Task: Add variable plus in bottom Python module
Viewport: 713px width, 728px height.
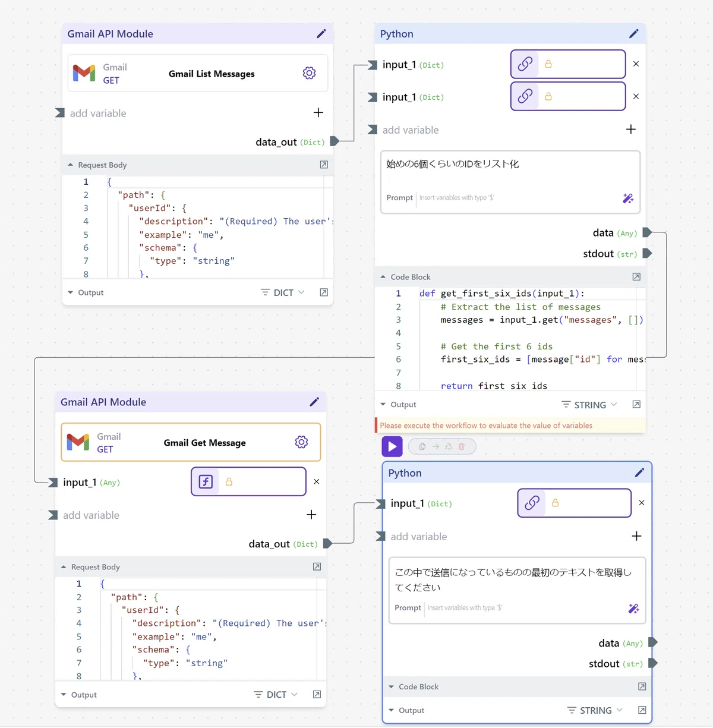Action: (636, 536)
